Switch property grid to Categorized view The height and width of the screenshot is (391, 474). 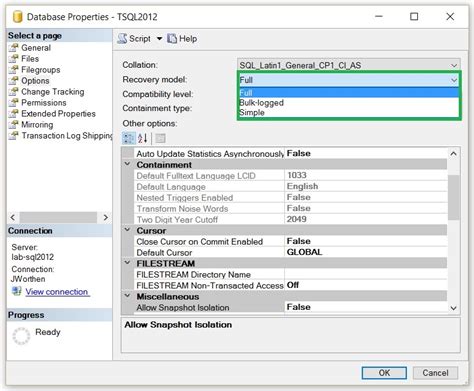(129, 138)
